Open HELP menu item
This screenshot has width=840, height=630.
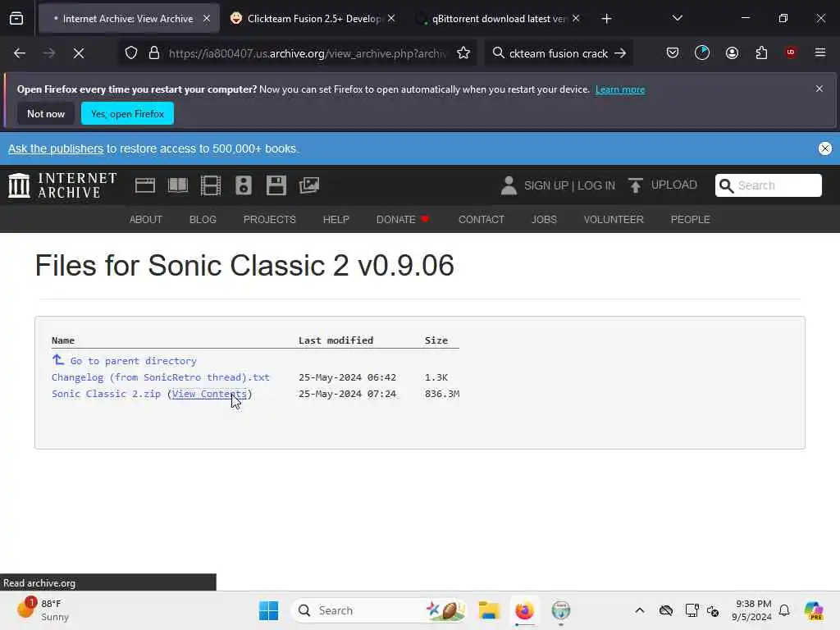[x=336, y=220]
